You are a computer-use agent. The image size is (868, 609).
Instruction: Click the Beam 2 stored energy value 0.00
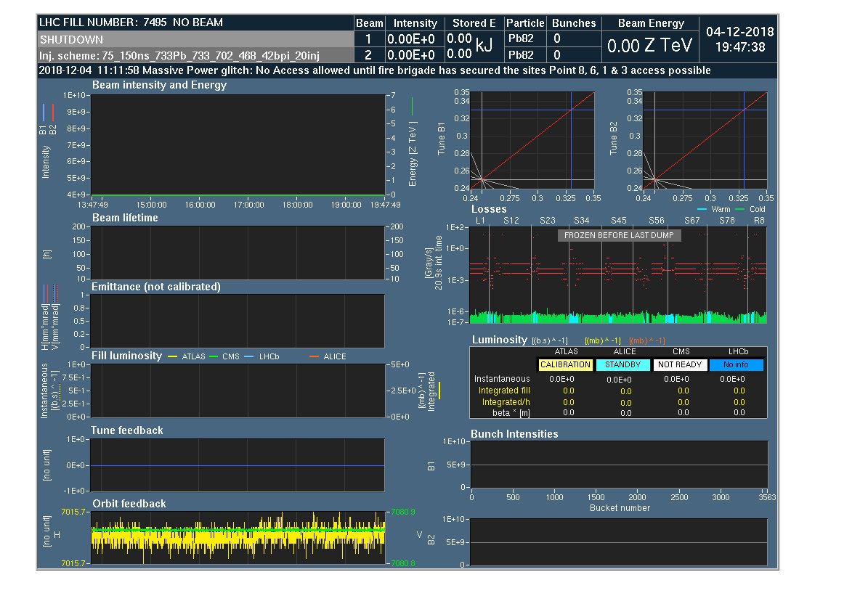(x=460, y=54)
